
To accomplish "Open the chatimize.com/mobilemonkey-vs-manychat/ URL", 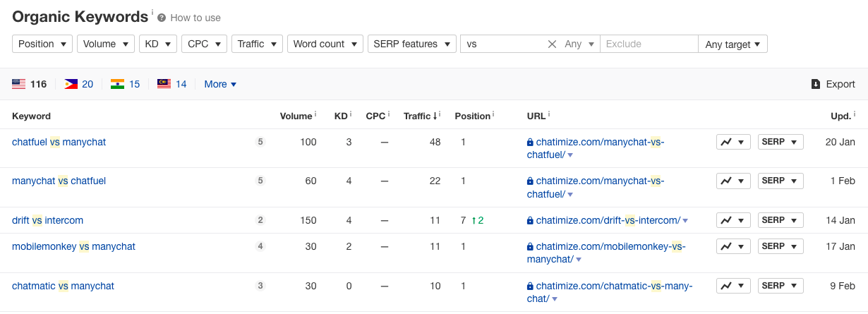I will (x=607, y=253).
